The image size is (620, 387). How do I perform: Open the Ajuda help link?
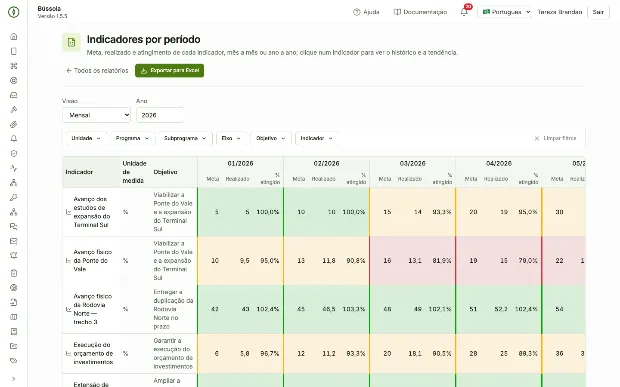[x=366, y=12]
